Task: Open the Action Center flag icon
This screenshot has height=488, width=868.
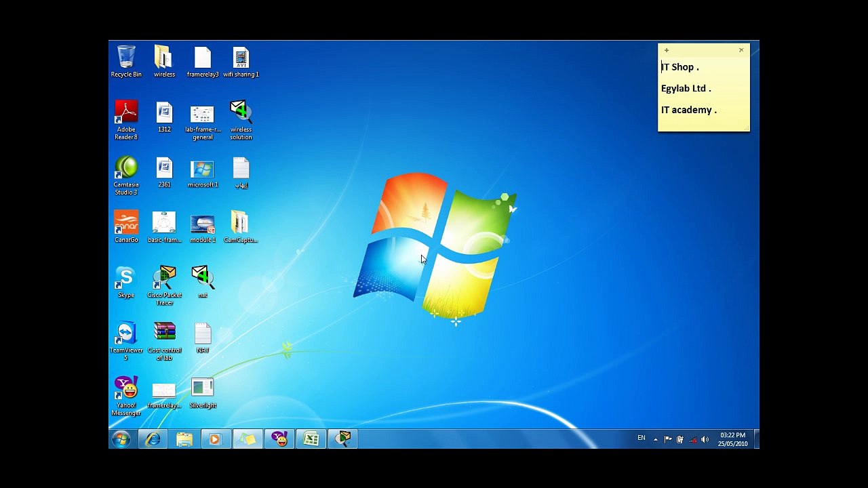Action: (x=668, y=439)
